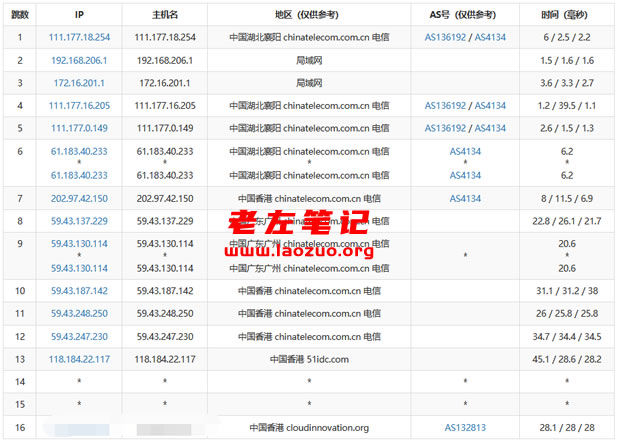The height and width of the screenshot is (442, 619).
Task: Click the 时间 (毫秒) column header
Action: pos(567,15)
